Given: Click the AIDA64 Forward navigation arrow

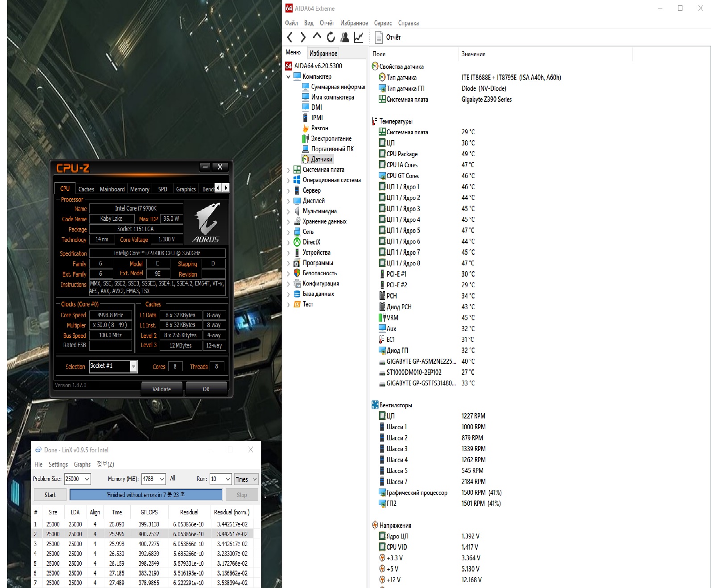Looking at the screenshot, I should click(303, 37).
